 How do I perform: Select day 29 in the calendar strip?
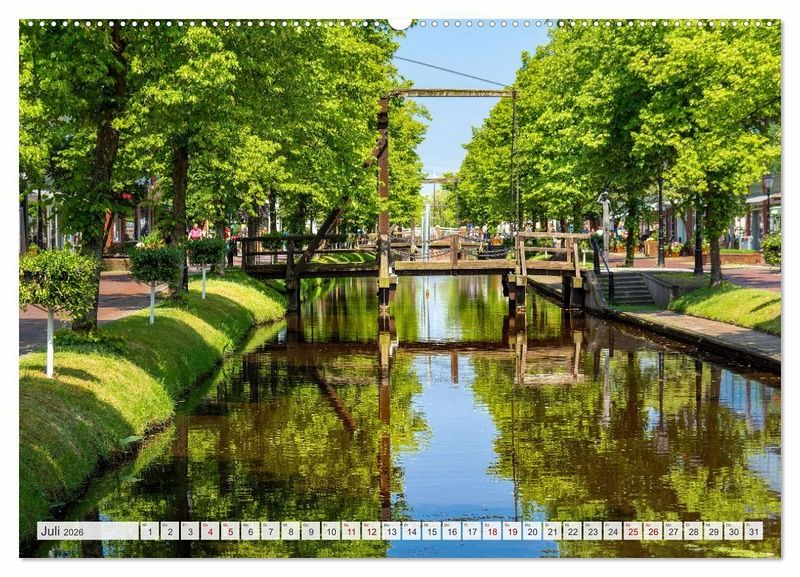tap(714, 531)
